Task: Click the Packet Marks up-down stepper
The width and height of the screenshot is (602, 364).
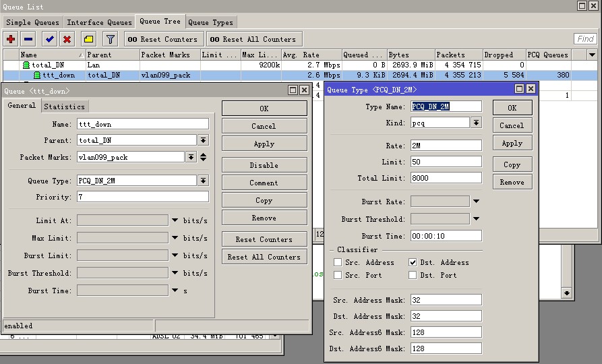Action: tap(204, 156)
